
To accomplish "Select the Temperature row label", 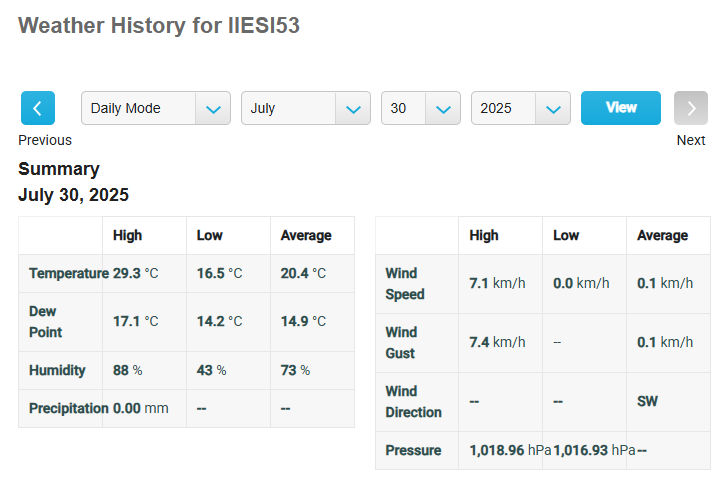I will 69,273.
